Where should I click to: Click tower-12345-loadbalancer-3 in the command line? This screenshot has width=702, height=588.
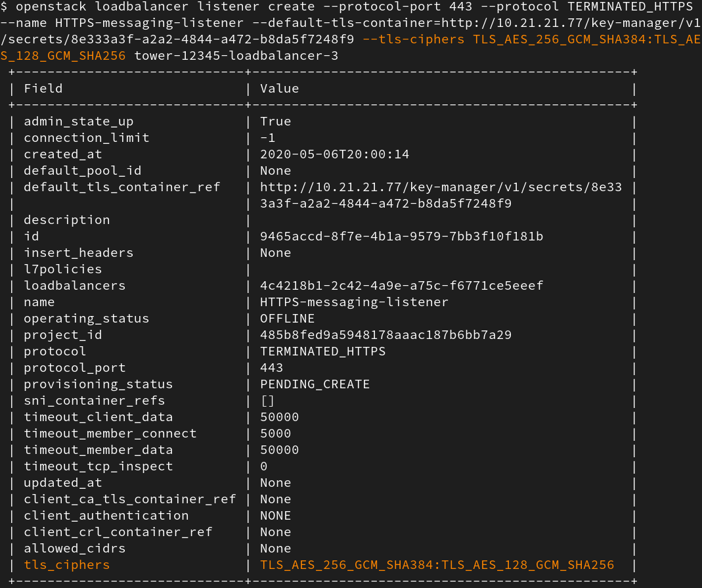[x=236, y=56]
